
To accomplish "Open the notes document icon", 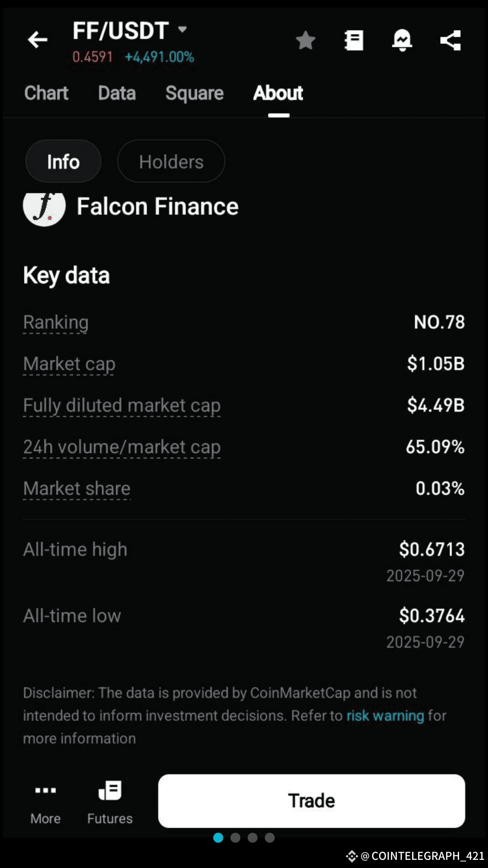I will coord(354,41).
